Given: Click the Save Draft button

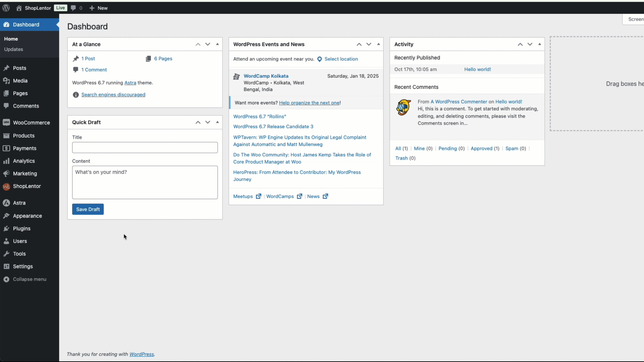Looking at the screenshot, I should (88, 209).
